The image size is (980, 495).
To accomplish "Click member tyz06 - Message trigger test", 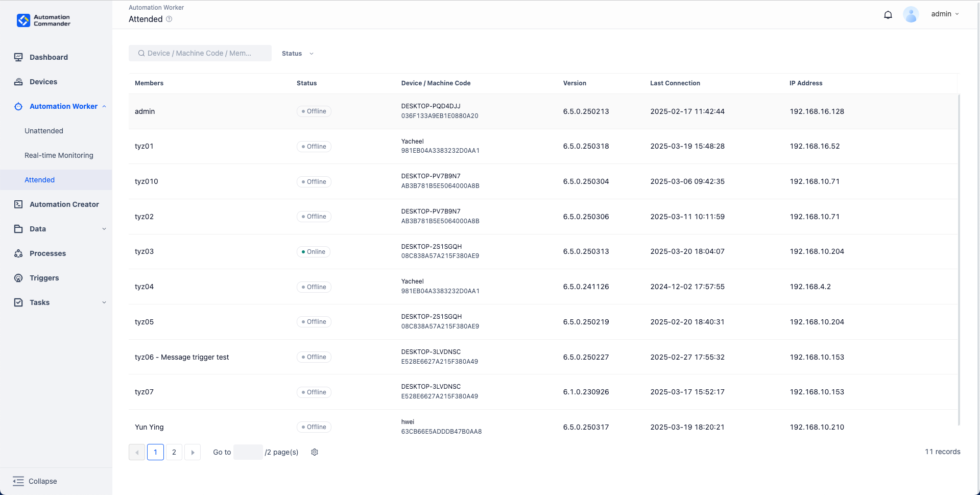I will pyautogui.click(x=182, y=357).
